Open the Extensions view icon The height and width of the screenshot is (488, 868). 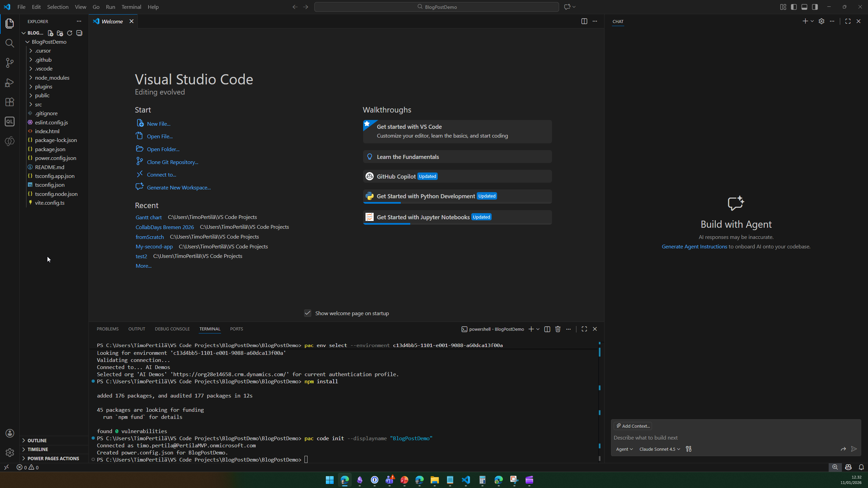pyautogui.click(x=9, y=102)
